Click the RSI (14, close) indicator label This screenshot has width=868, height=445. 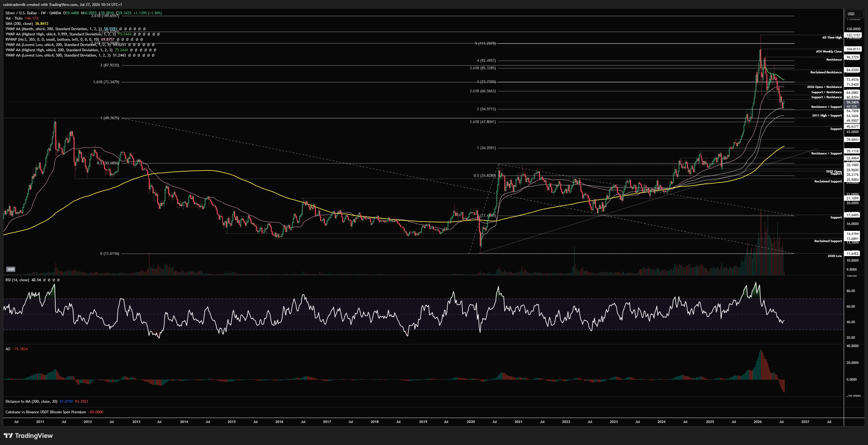(17, 280)
